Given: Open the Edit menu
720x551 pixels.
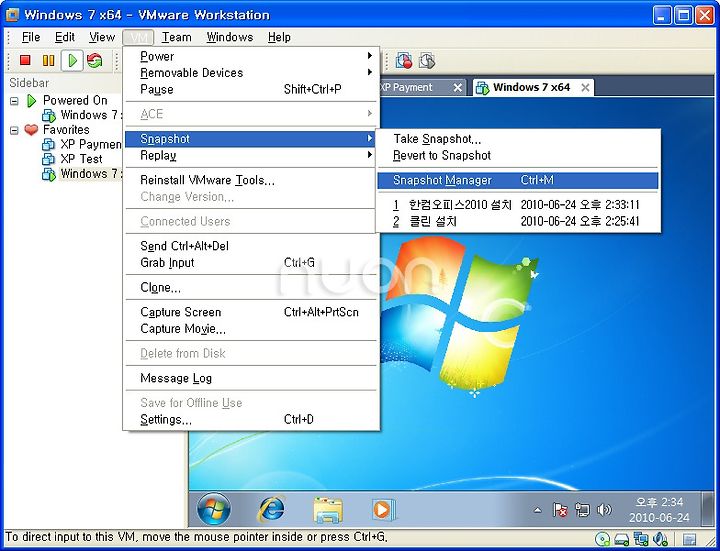Looking at the screenshot, I should point(65,37).
